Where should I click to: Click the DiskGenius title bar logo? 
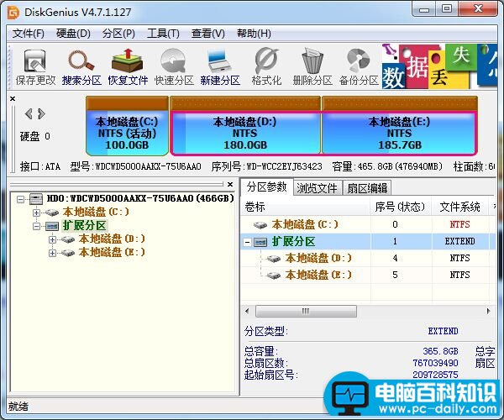pos(13,13)
